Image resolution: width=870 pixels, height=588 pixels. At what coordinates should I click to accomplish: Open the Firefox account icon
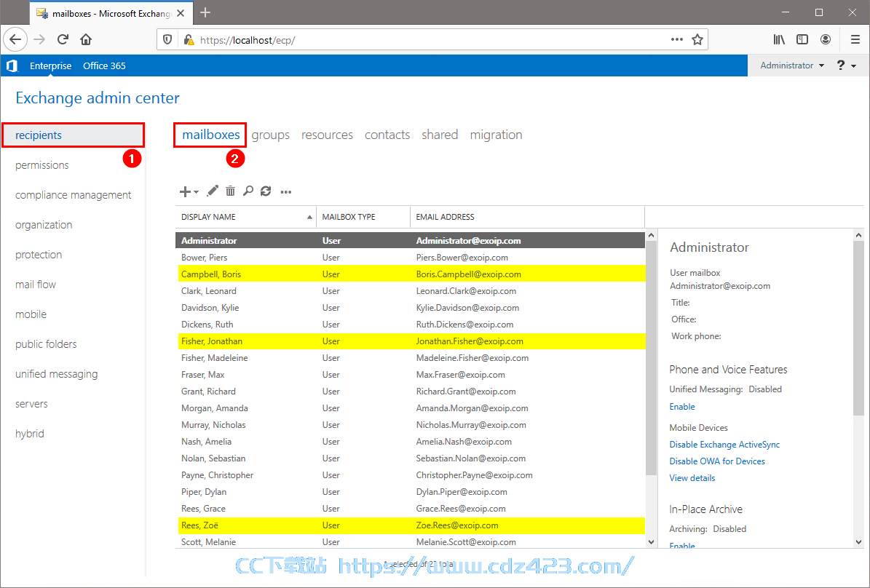click(826, 39)
